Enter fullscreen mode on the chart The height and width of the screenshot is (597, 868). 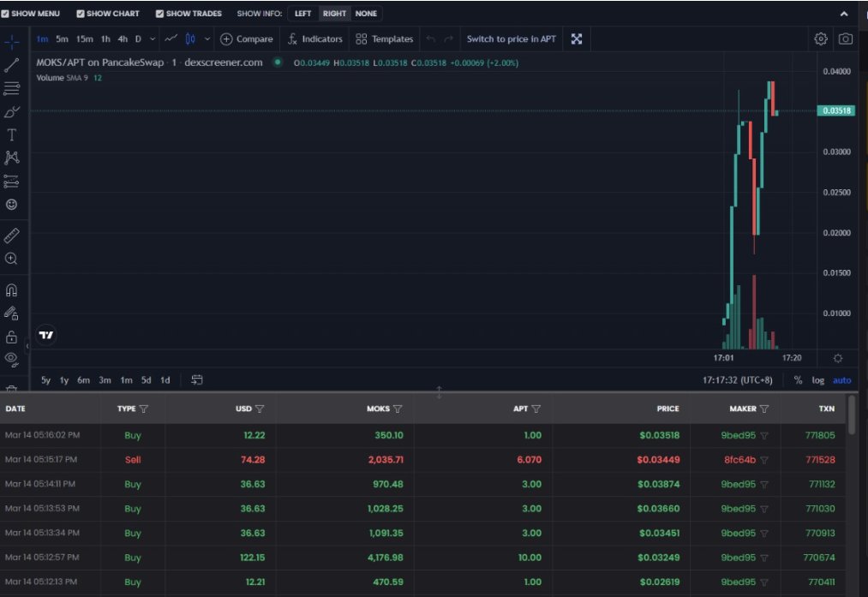coord(576,39)
